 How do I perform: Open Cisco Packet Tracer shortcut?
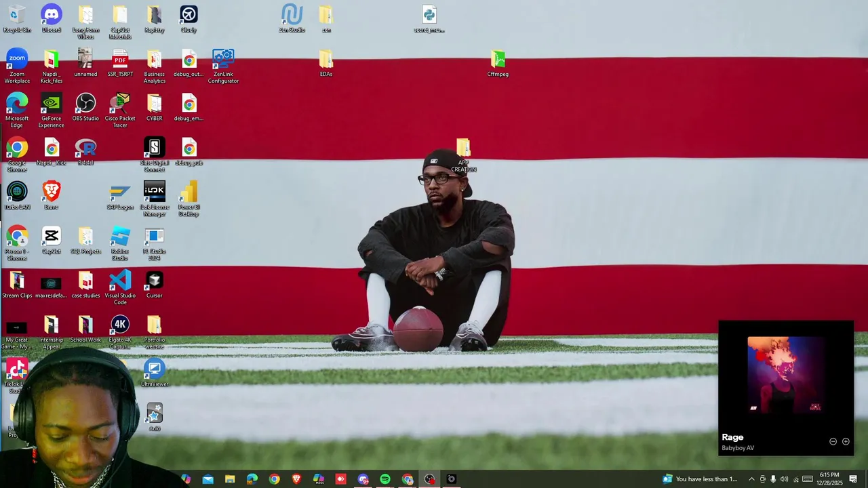(120, 110)
